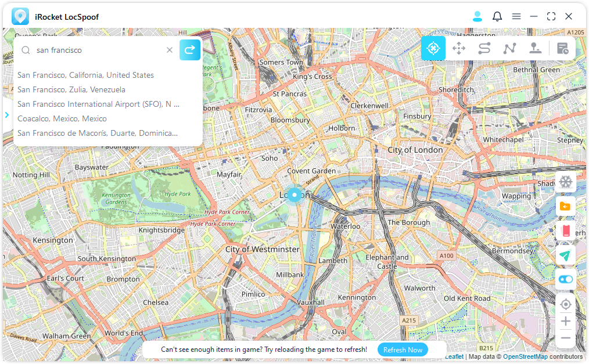Choose the Multi-spot route mode icon
Image resolution: width=589 pixels, height=364 pixels.
(510, 49)
